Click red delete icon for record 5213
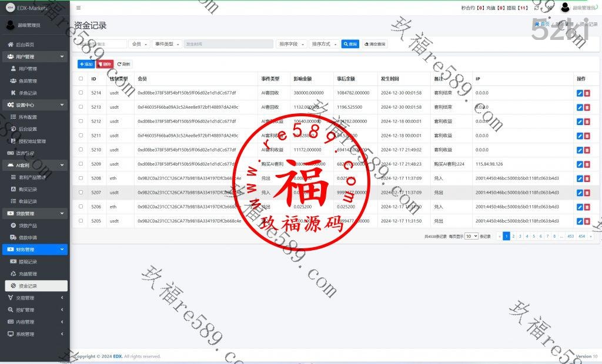This screenshot has height=364, width=602. click(587, 107)
